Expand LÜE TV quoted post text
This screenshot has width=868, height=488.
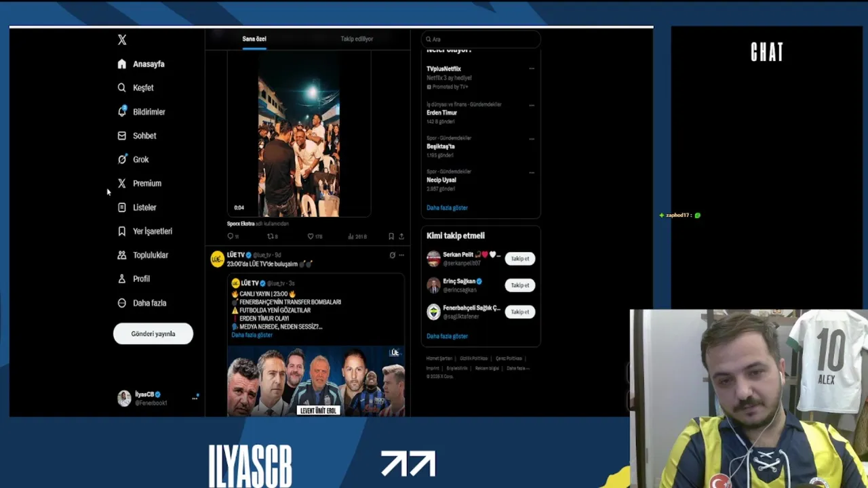click(252, 335)
